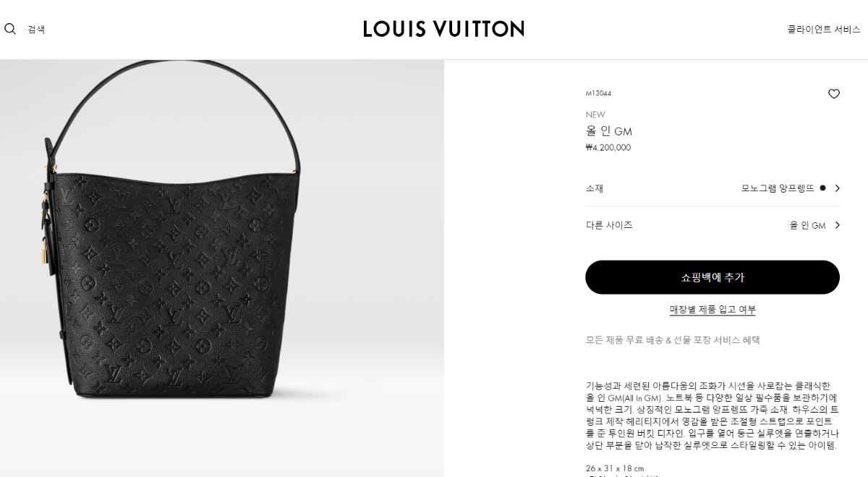This screenshot has width=868, height=477.
Task: Expand the 다른 사이즈 chevron arrow
Action: (x=838, y=225)
